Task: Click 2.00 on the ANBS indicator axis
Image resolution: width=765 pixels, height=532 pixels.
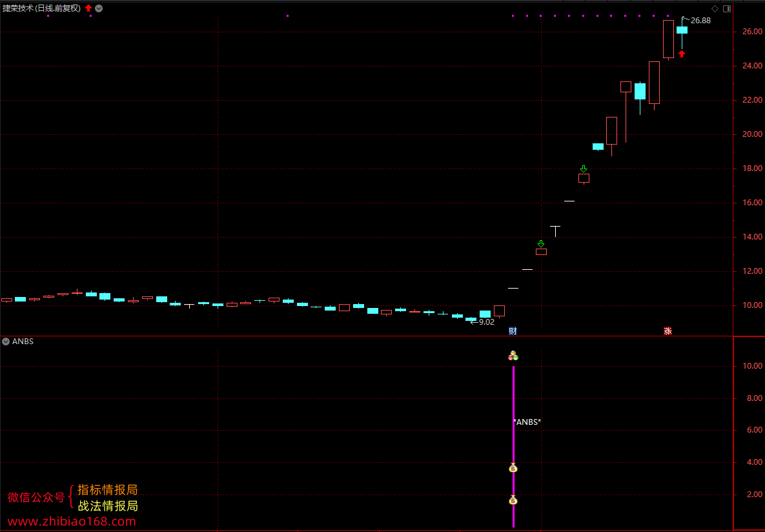Action: (x=754, y=494)
